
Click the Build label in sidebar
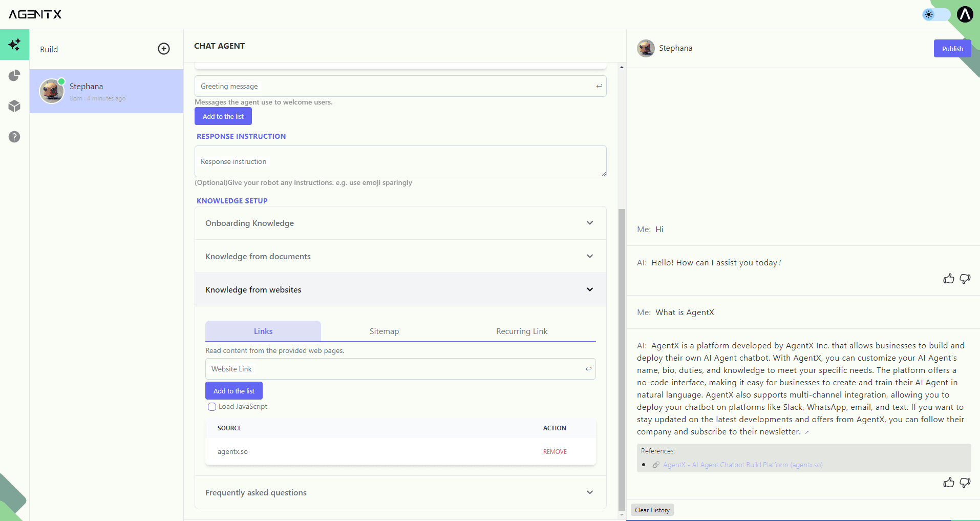point(49,49)
